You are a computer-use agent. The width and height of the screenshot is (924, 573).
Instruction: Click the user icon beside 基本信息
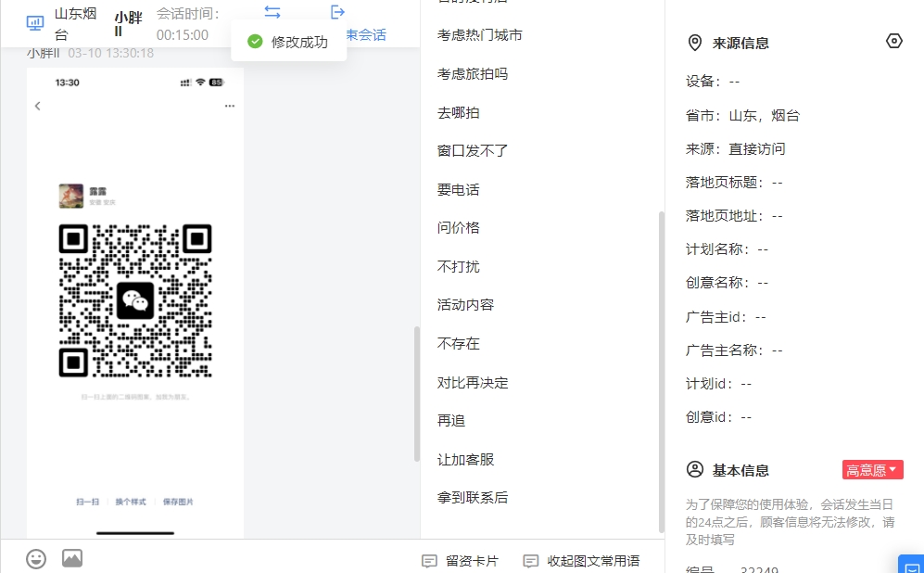click(x=695, y=470)
